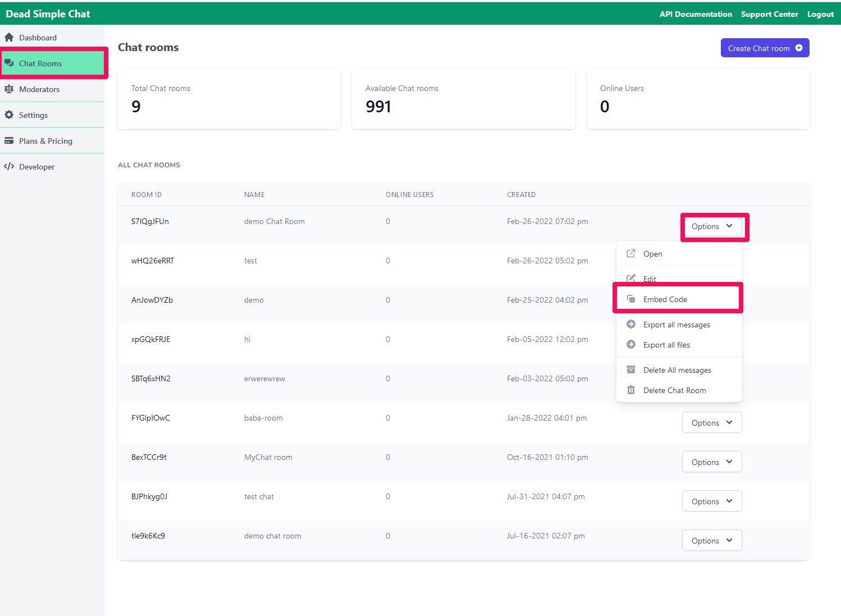Click room name erwerewrew
The image size is (841, 616).
[264, 378]
